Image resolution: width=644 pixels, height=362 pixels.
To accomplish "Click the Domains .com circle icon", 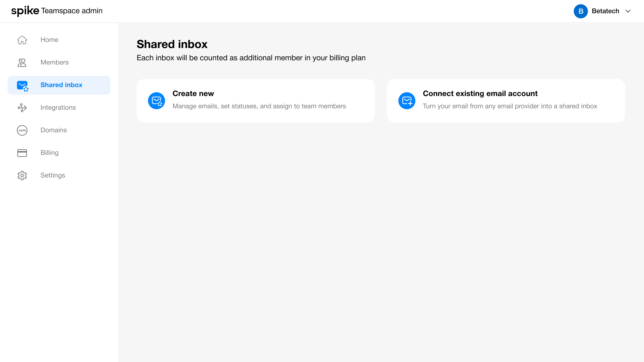I will 22,130.
